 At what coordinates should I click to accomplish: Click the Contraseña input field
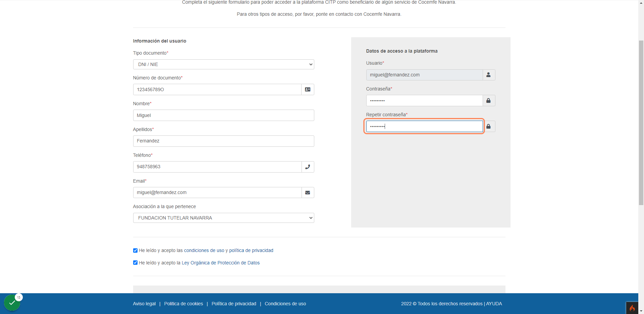424,101
